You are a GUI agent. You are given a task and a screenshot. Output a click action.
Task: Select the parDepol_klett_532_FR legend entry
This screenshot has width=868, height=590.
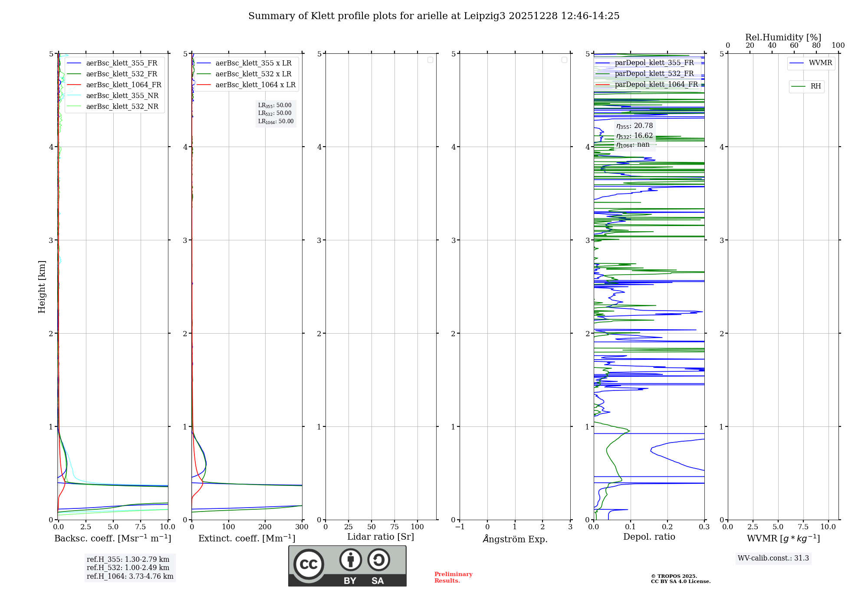click(654, 74)
